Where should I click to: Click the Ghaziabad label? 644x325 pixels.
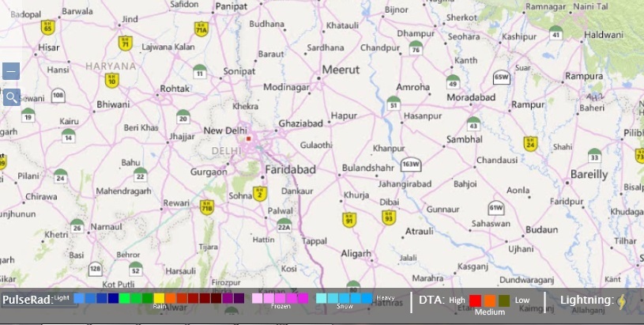300,123
